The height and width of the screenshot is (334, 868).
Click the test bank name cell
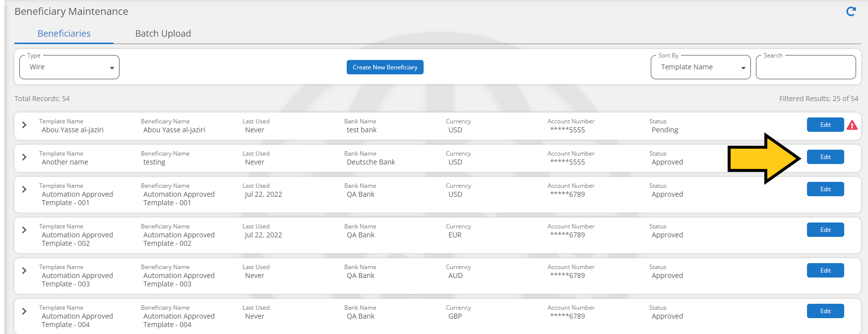click(362, 130)
